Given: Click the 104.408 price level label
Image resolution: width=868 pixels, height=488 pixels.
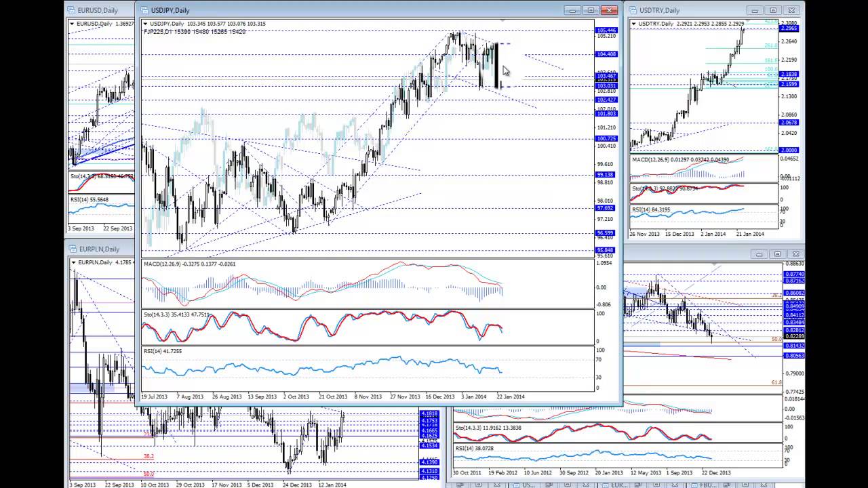Looking at the screenshot, I should [606, 54].
